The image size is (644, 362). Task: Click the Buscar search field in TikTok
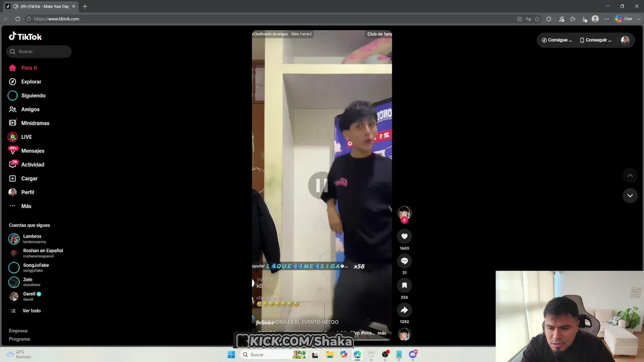(39, 51)
